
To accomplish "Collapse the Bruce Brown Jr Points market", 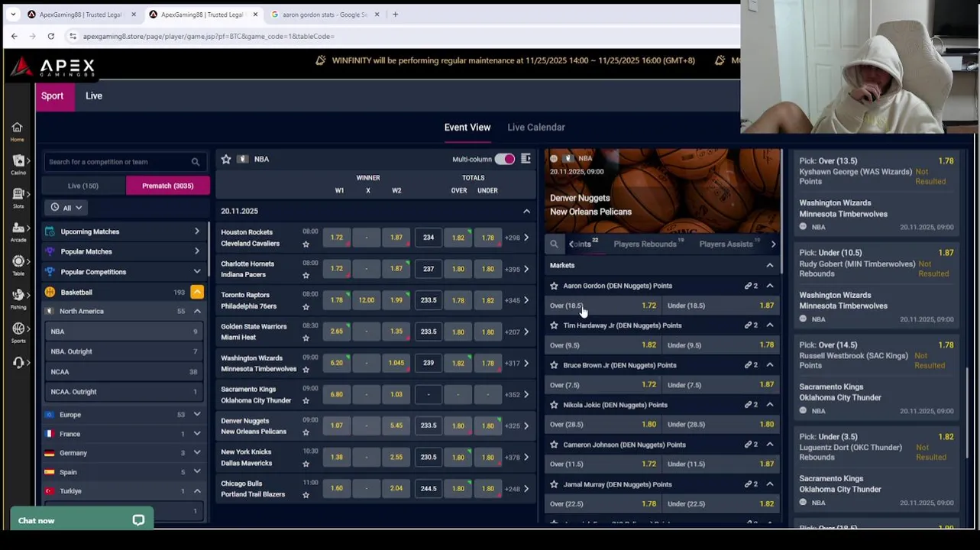I will pos(770,365).
